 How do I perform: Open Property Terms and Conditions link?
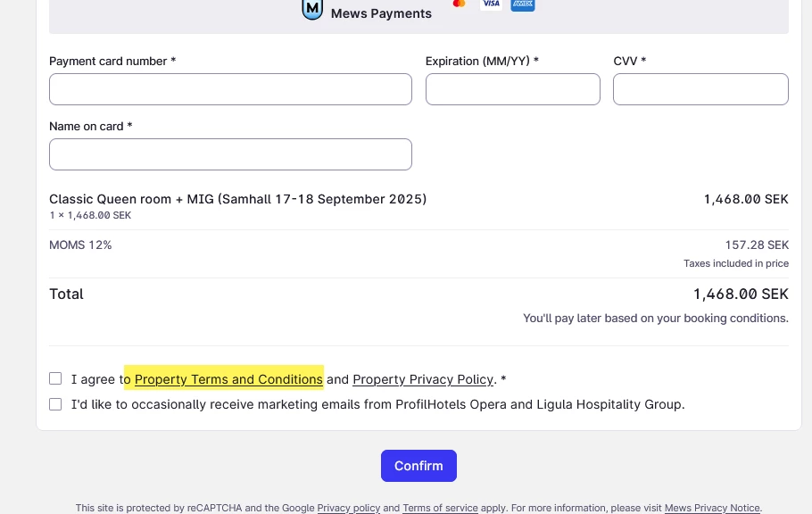coord(228,379)
